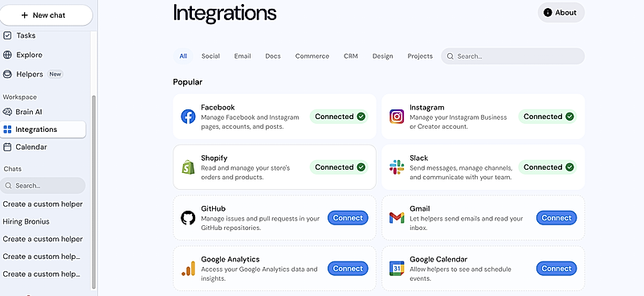Click the sidebar vertical scrollbar
644x296 pixels.
(94, 191)
